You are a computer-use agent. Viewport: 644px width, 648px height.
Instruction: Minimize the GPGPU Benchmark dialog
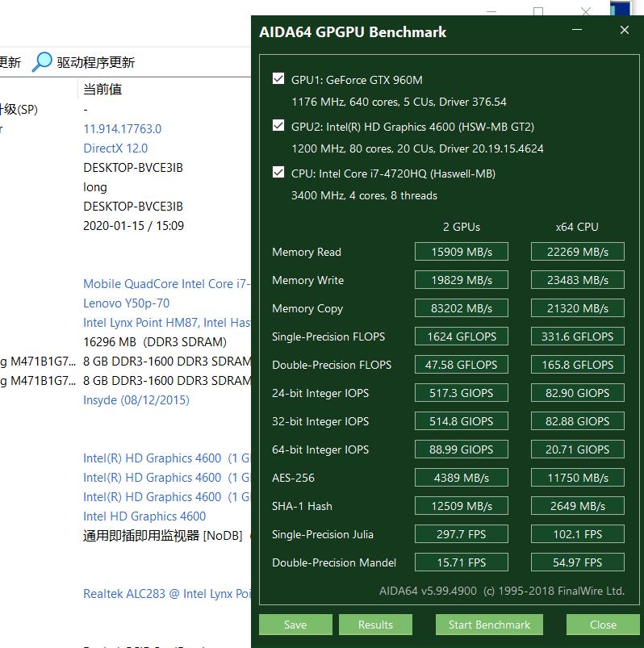pos(577,31)
